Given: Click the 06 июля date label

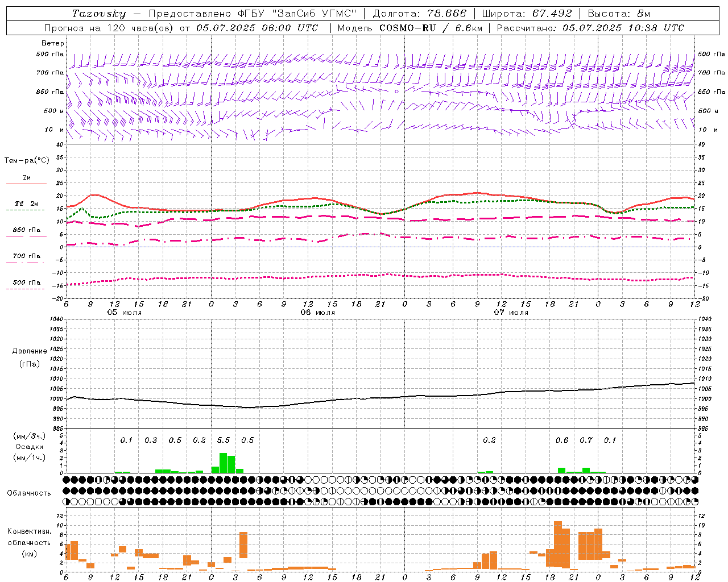Looking at the screenshot, I should 318,313.
